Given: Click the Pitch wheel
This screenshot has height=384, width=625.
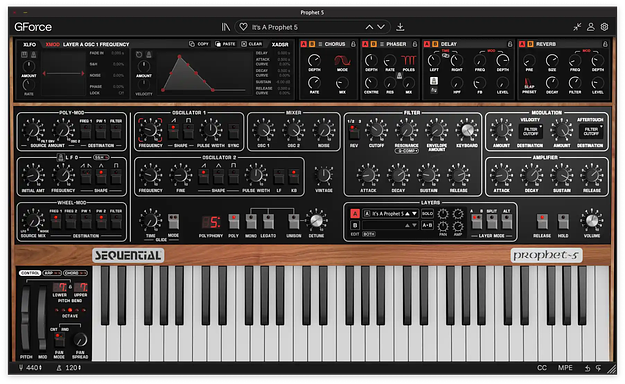Looking at the screenshot, I should [26, 317].
